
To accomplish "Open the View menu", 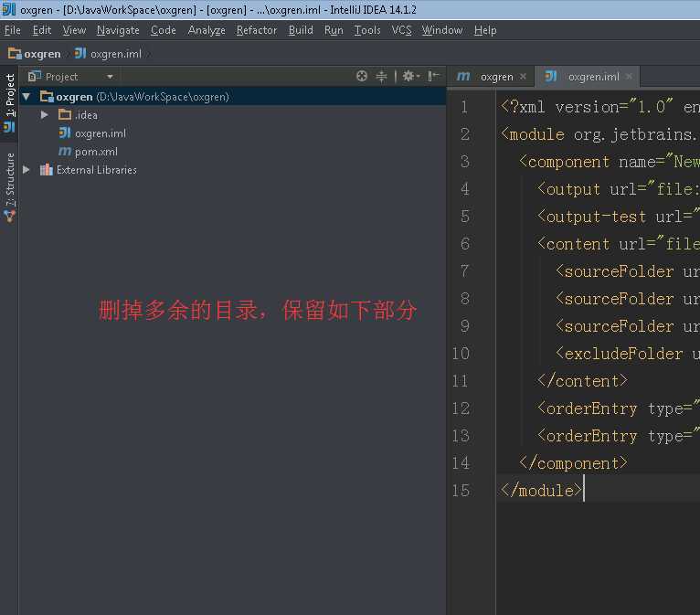I will point(74,30).
